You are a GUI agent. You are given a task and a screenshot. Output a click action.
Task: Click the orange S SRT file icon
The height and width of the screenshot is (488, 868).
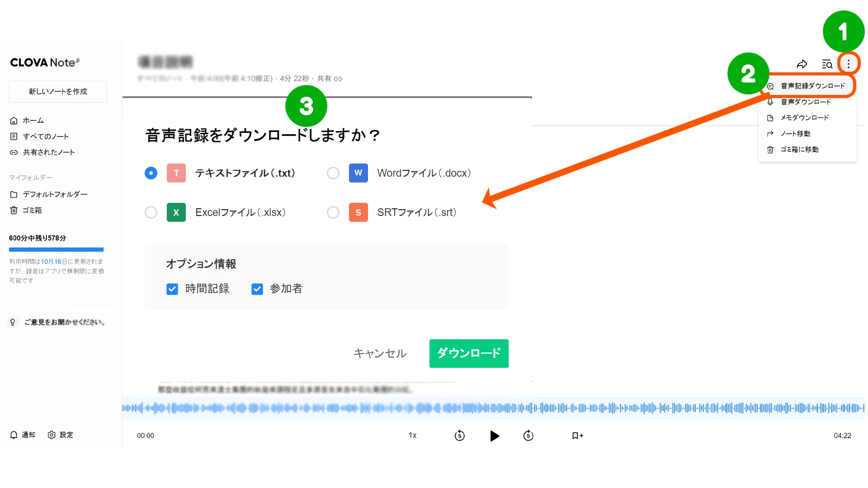(x=359, y=212)
